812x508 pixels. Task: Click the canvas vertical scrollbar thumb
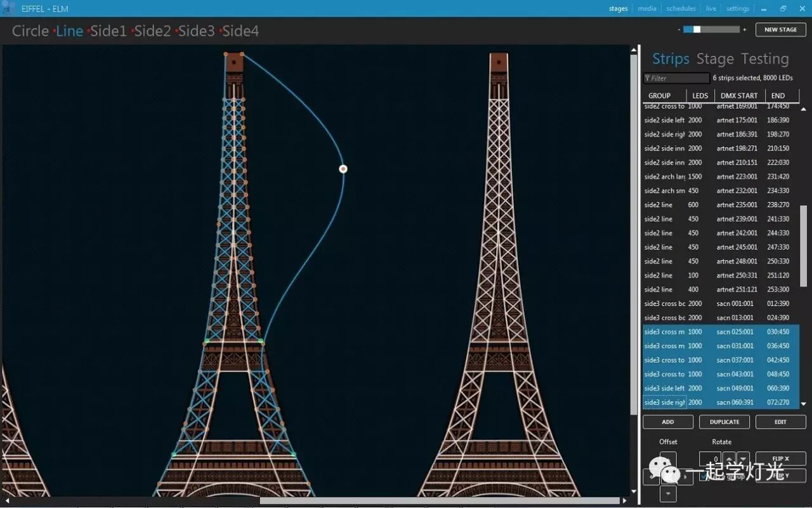[633, 235]
